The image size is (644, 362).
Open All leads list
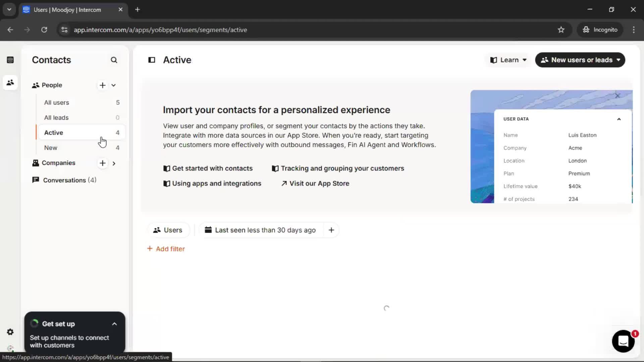(82, 118)
